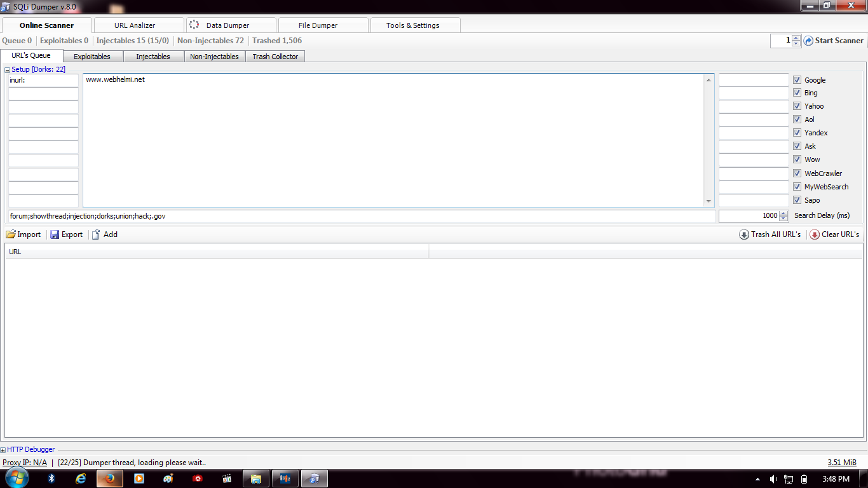Click the Export floppy disk icon
Viewport: 868px width, 488px height.
55,234
